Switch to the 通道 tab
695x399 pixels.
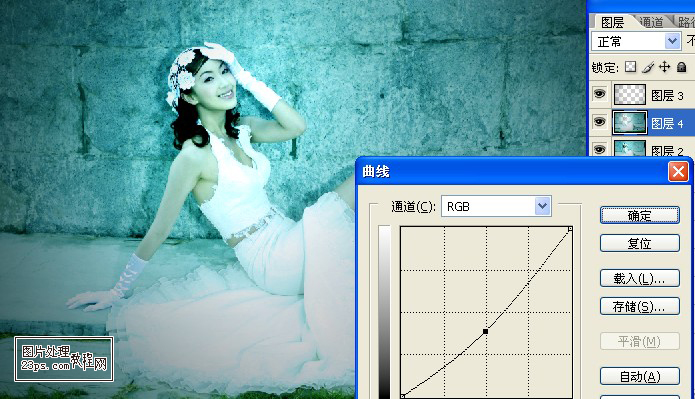click(651, 22)
